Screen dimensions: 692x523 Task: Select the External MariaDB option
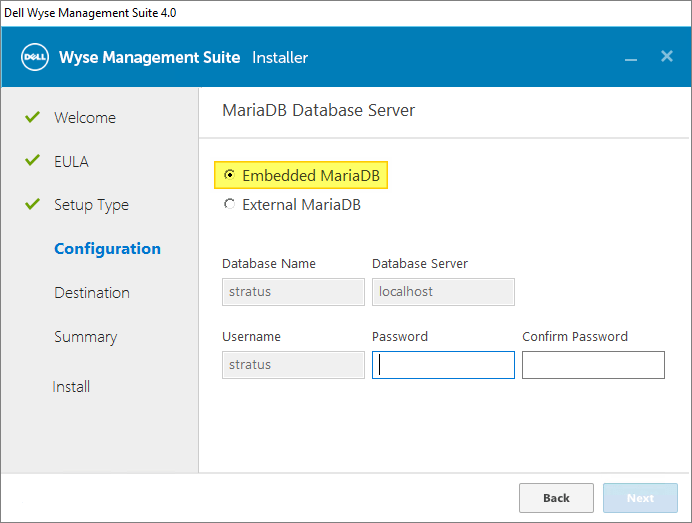tap(230, 205)
